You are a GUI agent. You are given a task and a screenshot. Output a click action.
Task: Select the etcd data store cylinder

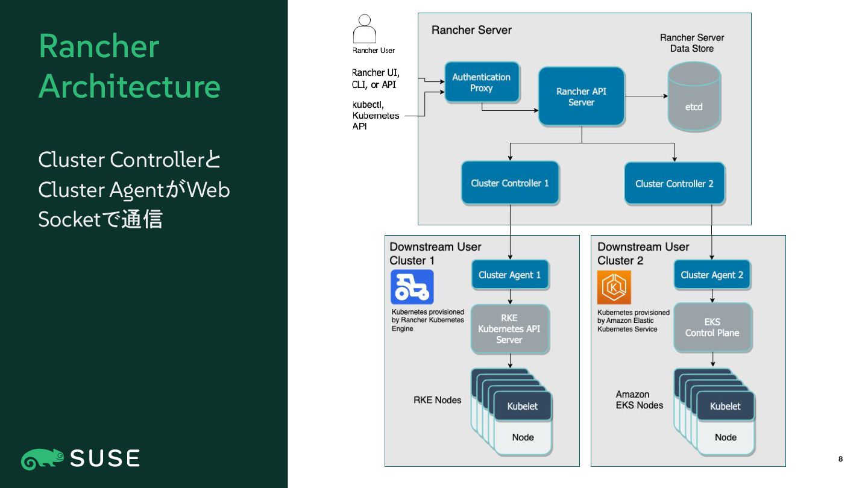tap(694, 96)
